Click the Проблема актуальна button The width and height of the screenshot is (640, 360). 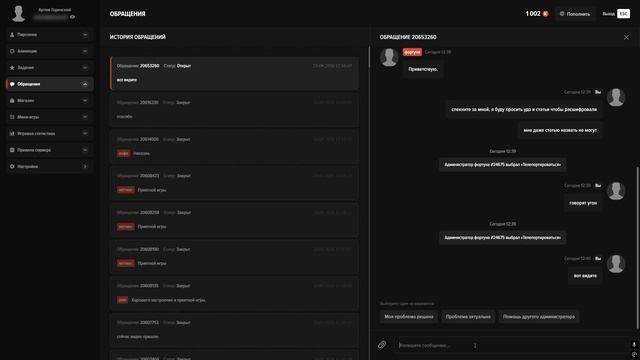(x=468, y=317)
